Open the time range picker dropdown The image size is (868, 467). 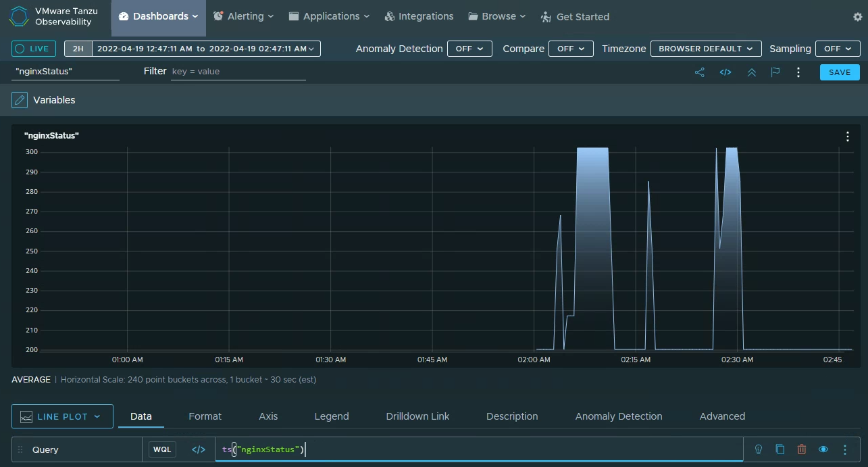(205, 49)
